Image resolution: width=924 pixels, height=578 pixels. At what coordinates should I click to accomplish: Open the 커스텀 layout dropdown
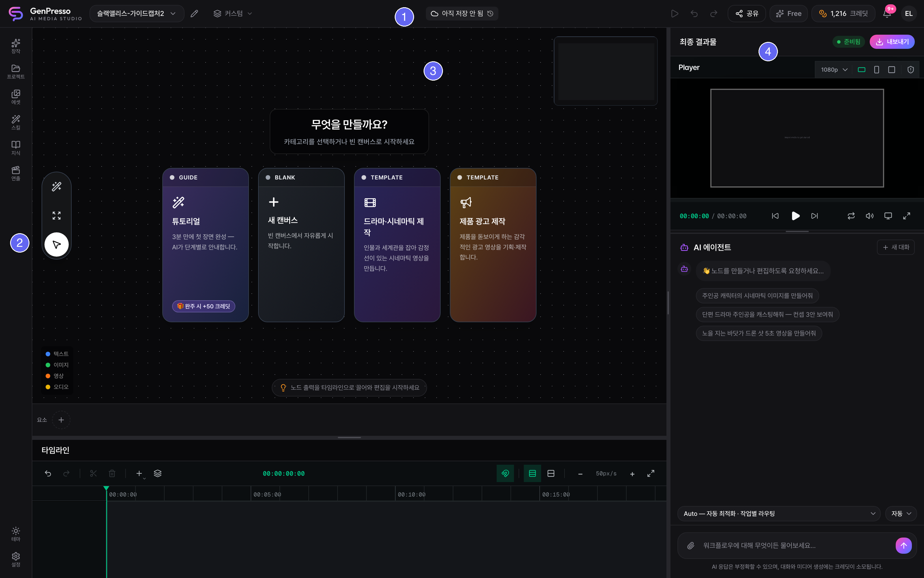233,14
